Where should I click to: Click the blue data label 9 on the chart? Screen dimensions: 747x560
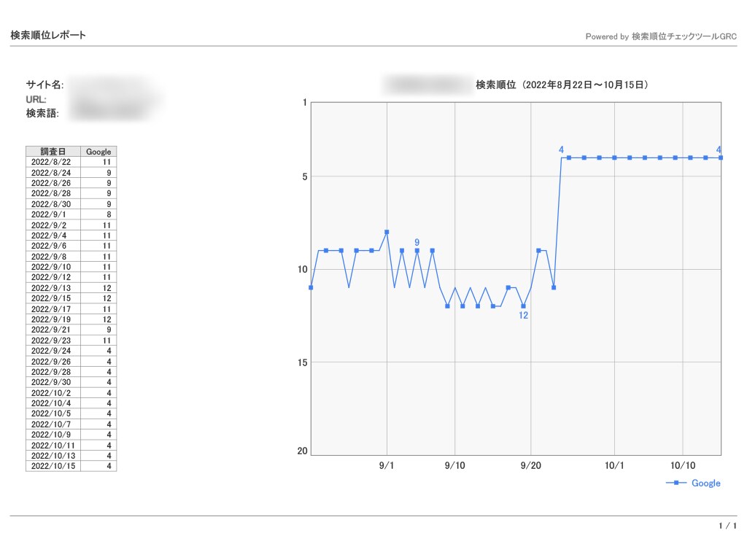(417, 242)
